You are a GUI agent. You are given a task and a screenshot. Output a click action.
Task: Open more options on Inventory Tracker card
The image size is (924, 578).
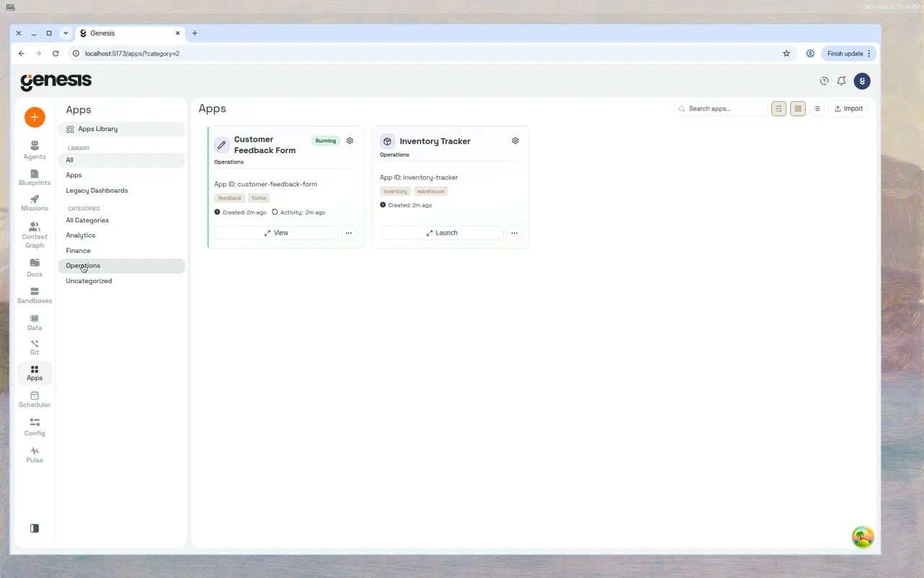[514, 233]
